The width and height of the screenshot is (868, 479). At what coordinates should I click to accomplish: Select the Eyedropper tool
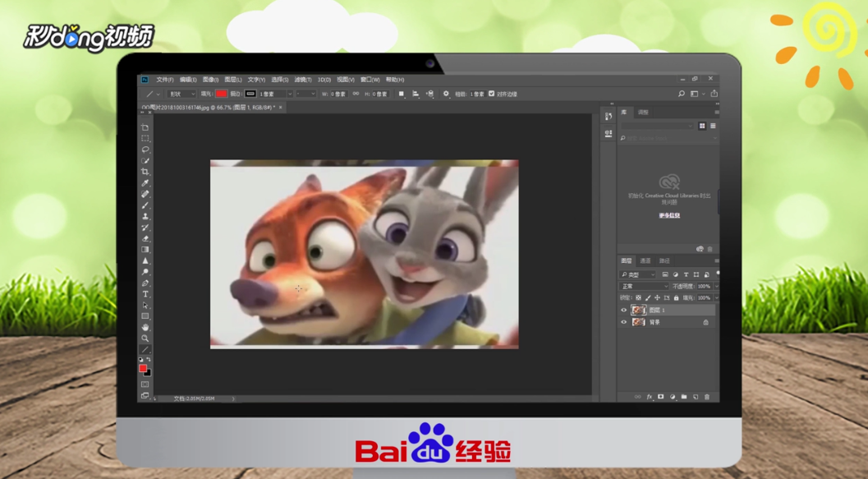[x=145, y=182]
